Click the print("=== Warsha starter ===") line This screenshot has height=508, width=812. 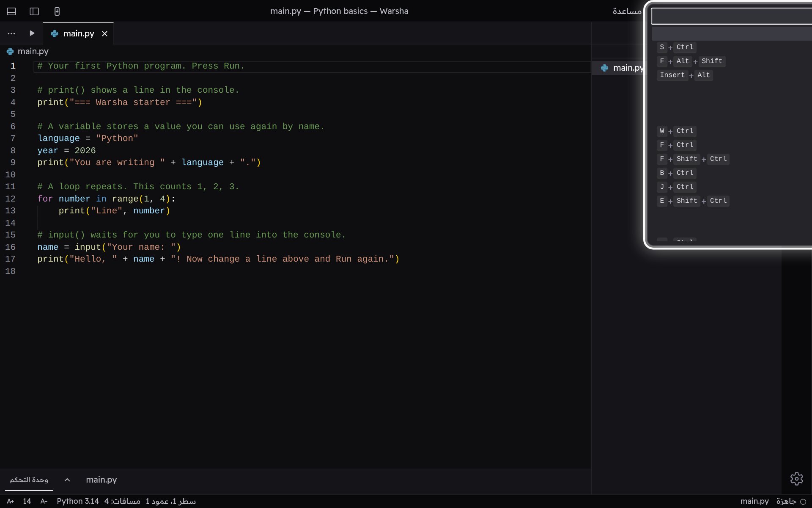[120, 102]
